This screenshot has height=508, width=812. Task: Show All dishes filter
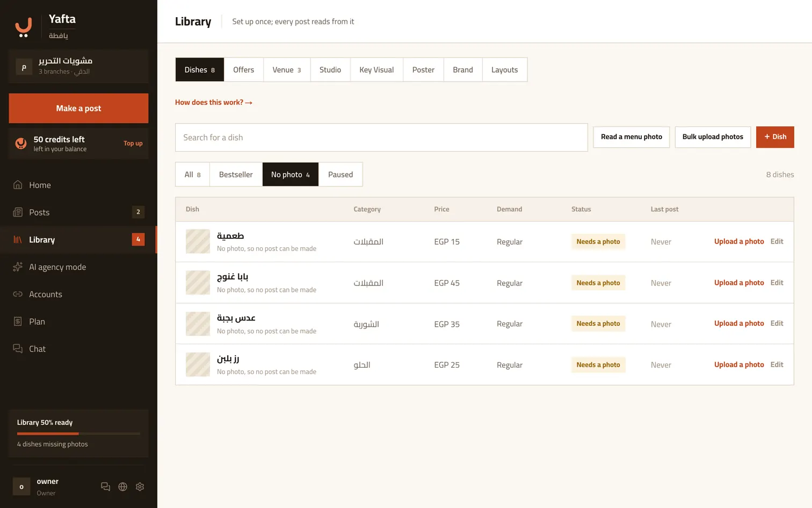(x=192, y=175)
